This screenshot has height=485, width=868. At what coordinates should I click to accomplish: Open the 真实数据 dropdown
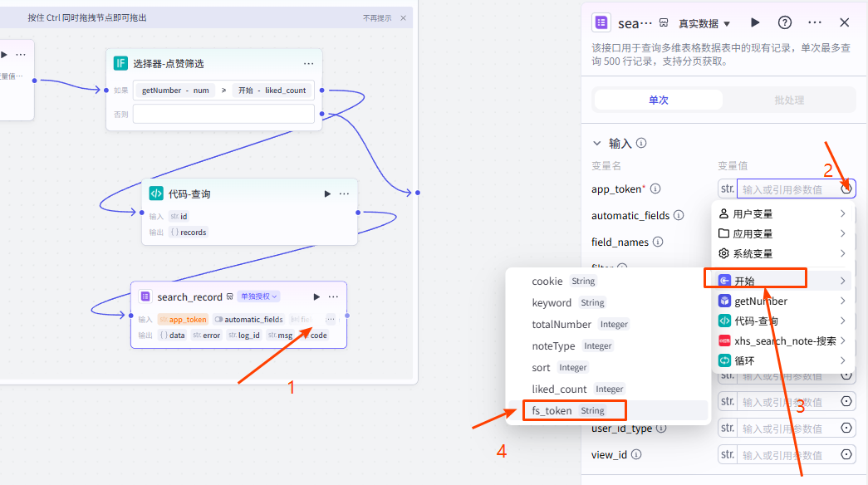(704, 24)
